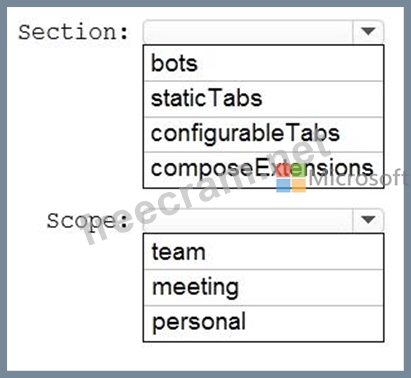This screenshot has height=378, width=411.
Task: Choose team as the Scope
Action: (x=263, y=252)
